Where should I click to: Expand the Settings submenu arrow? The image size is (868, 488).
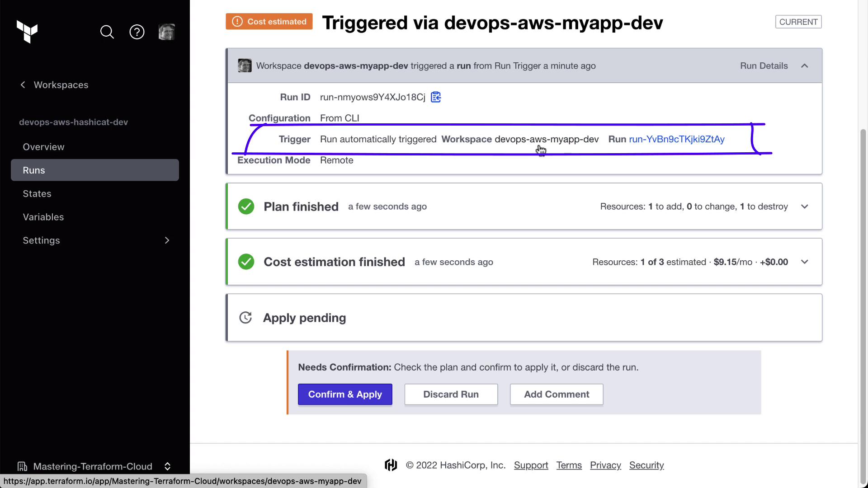[167, 240]
